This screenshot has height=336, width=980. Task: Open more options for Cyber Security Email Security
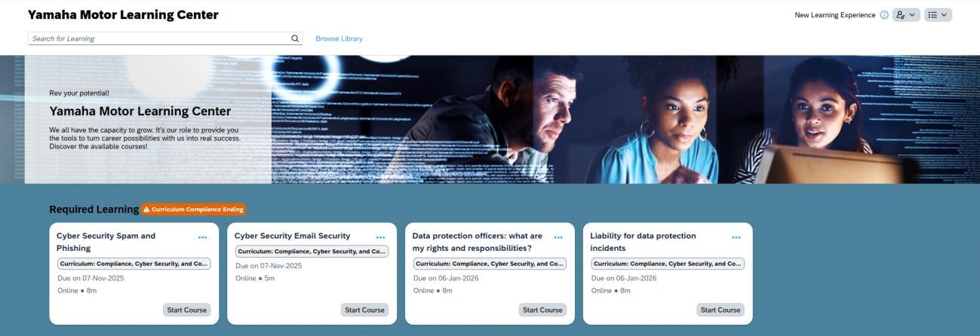coord(380,237)
